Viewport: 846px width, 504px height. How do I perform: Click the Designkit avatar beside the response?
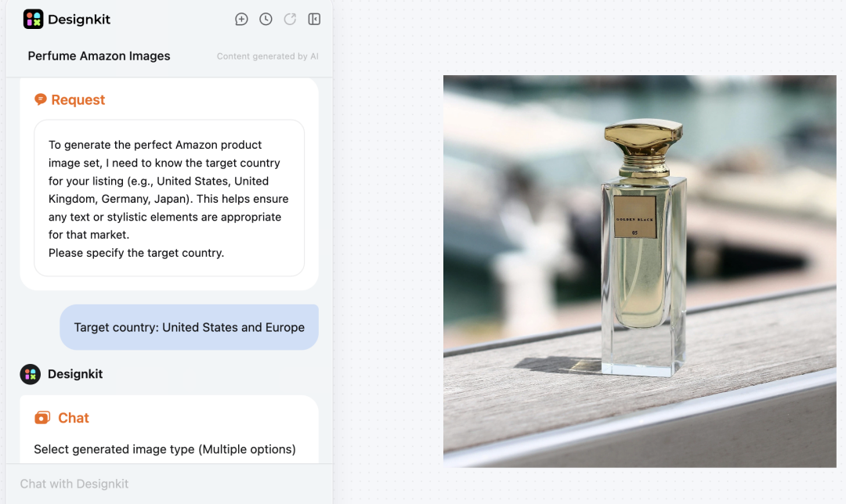[30, 374]
